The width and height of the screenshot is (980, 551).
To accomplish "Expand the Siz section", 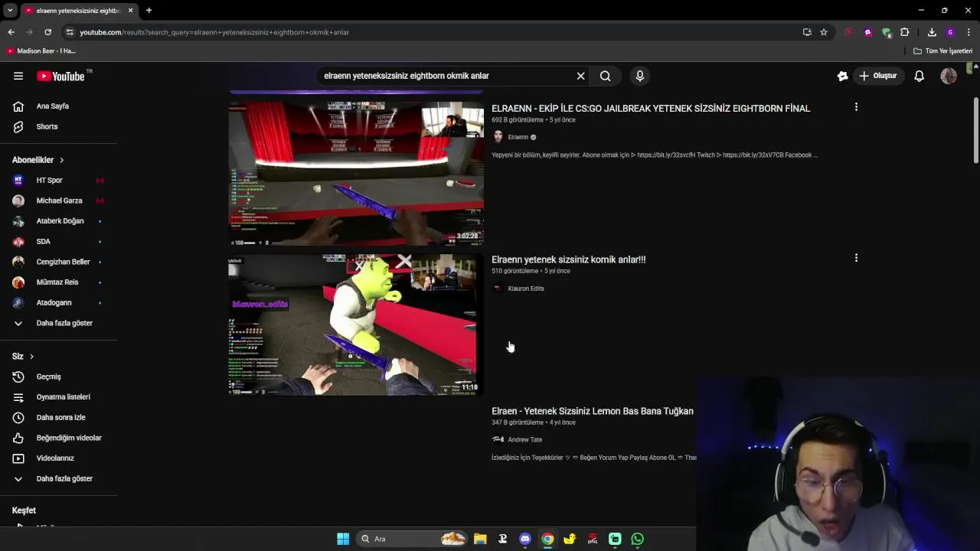I will (x=23, y=357).
